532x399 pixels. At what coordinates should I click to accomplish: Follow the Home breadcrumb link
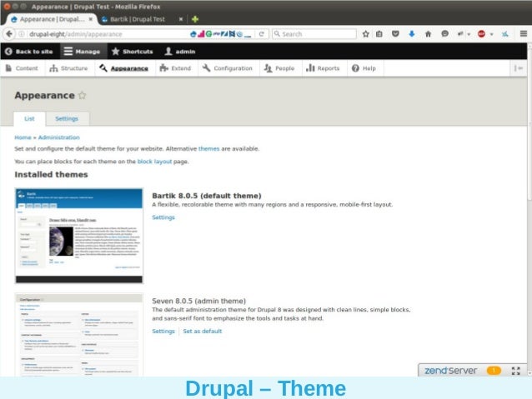(x=23, y=137)
